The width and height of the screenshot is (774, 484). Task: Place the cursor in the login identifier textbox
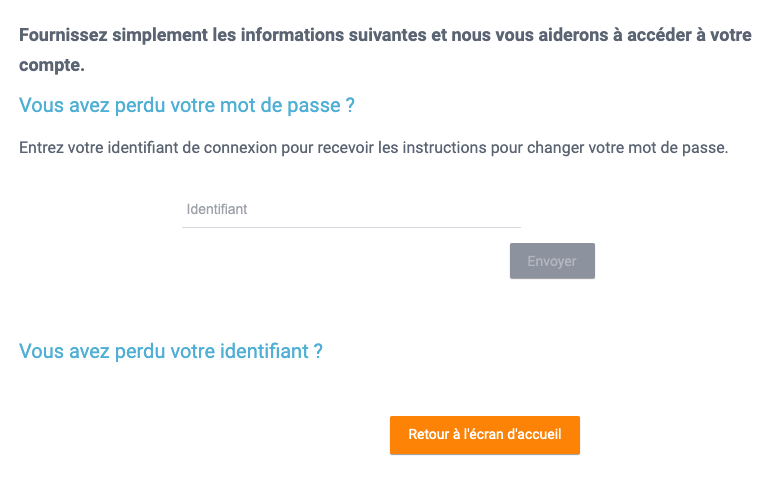click(x=351, y=210)
